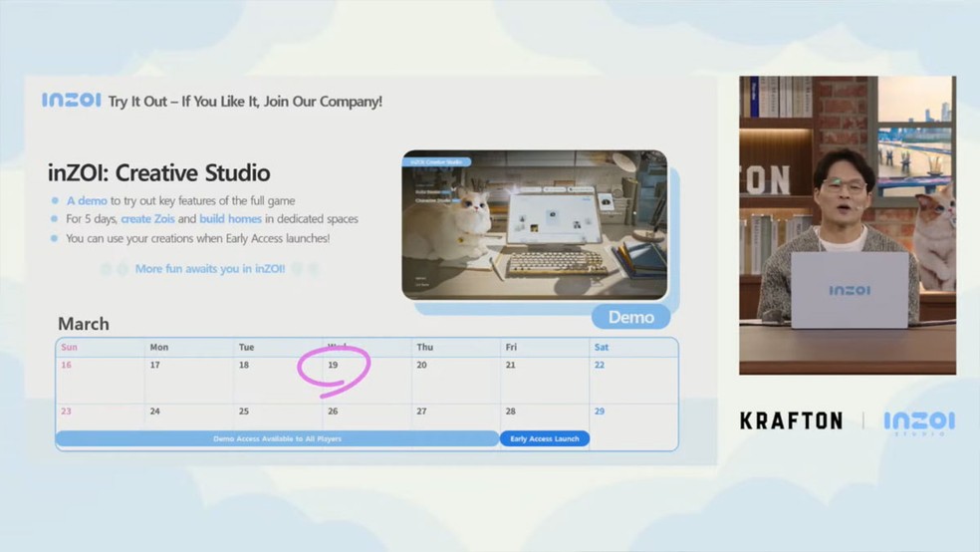Screen dimensions: 980x552
Task: Click the 'Fri' column header
Action: 511,347
